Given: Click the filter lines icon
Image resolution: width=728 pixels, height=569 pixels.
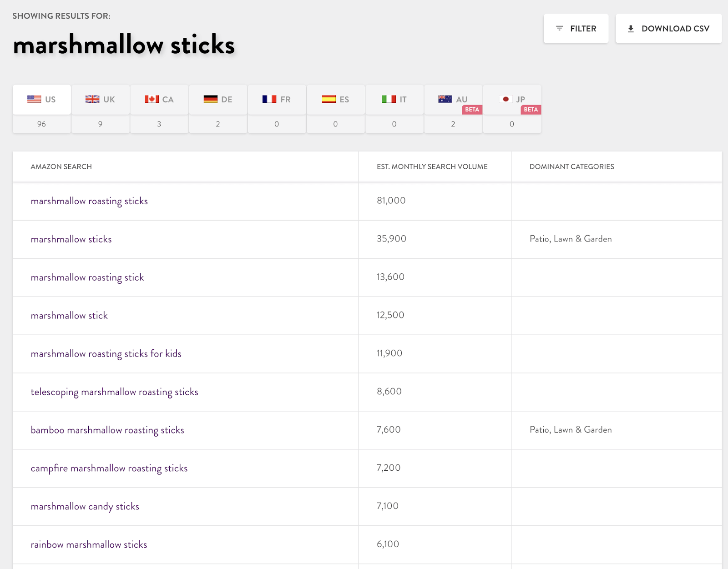Looking at the screenshot, I should click(560, 29).
